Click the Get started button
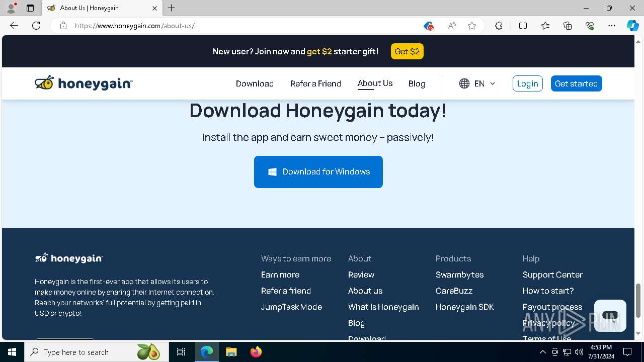The width and height of the screenshot is (644, 362). [576, 83]
